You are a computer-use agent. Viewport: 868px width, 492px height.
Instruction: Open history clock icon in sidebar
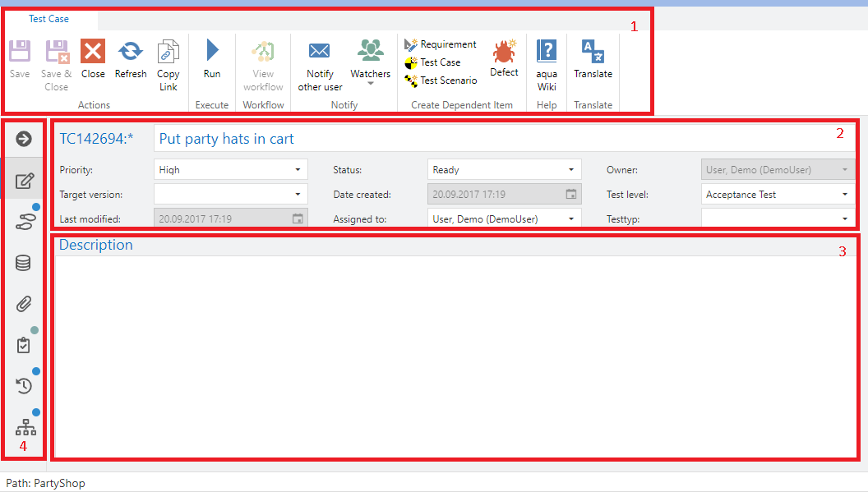(24, 386)
